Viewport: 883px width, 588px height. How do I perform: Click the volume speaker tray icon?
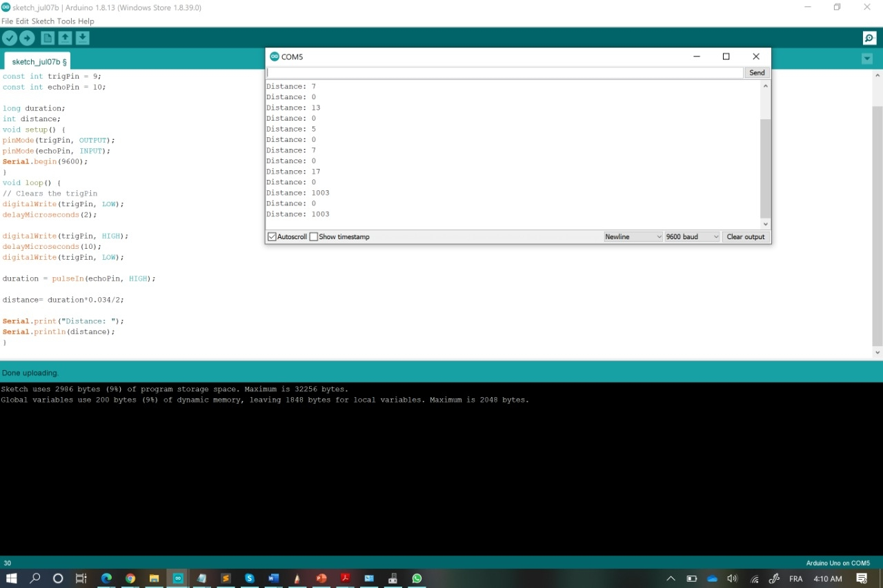tap(733, 579)
